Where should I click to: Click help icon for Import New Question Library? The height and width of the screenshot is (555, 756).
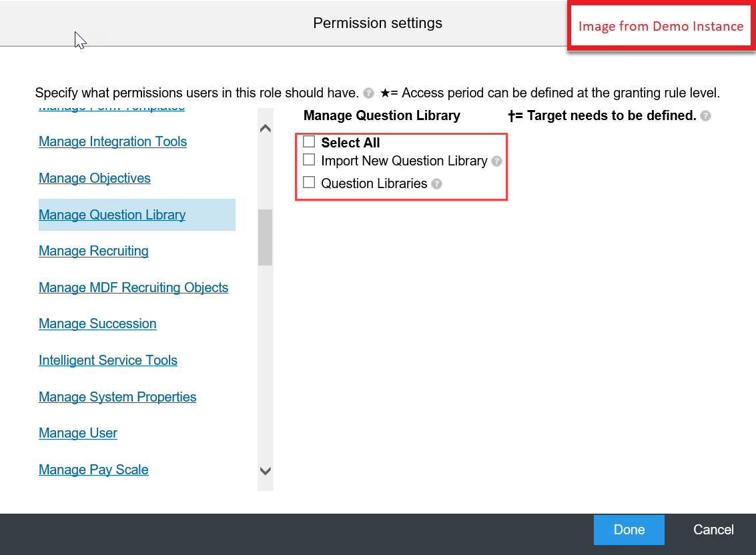(496, 161)
